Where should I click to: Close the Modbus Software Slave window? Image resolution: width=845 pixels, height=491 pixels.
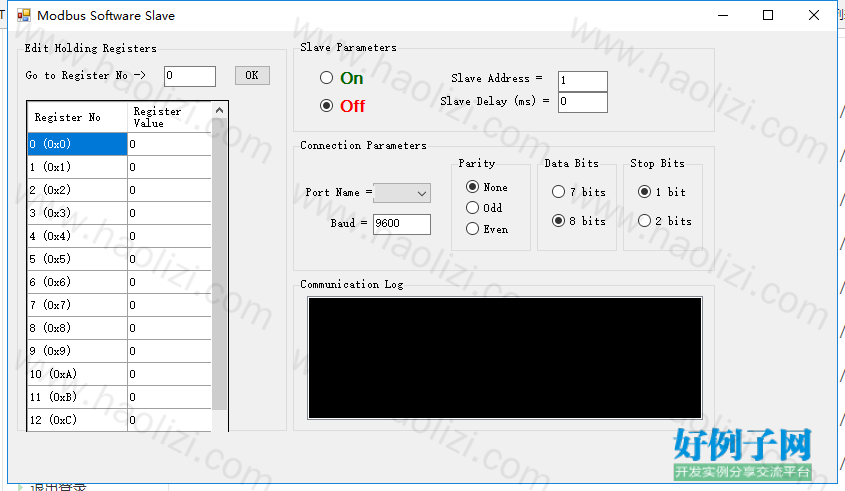814,15
